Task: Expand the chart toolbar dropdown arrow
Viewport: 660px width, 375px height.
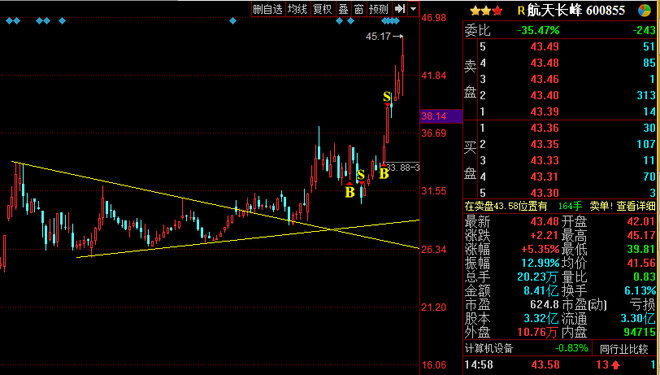Action: pyautogui.click(x=413, y=9)
